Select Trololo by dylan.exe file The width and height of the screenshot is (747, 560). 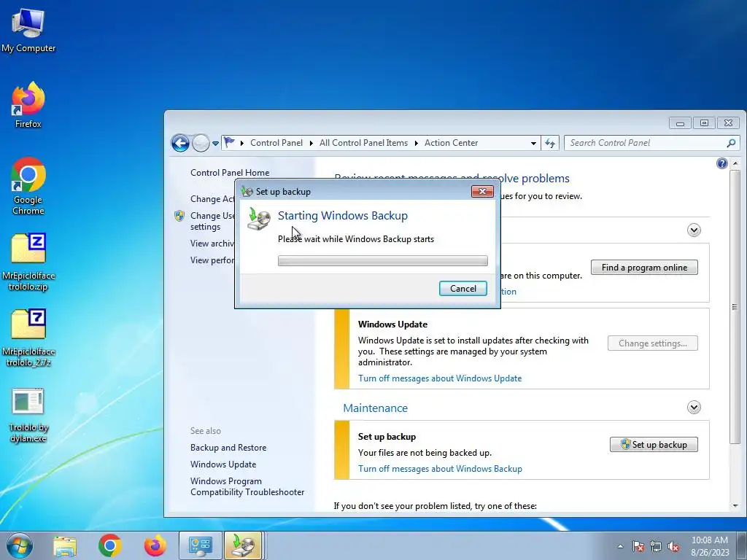(x=28, y=415)
